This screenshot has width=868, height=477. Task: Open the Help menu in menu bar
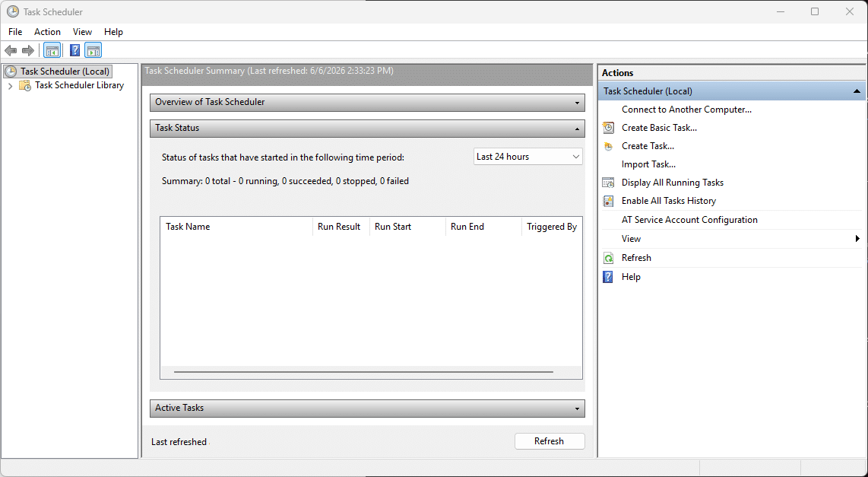[113, 32]
